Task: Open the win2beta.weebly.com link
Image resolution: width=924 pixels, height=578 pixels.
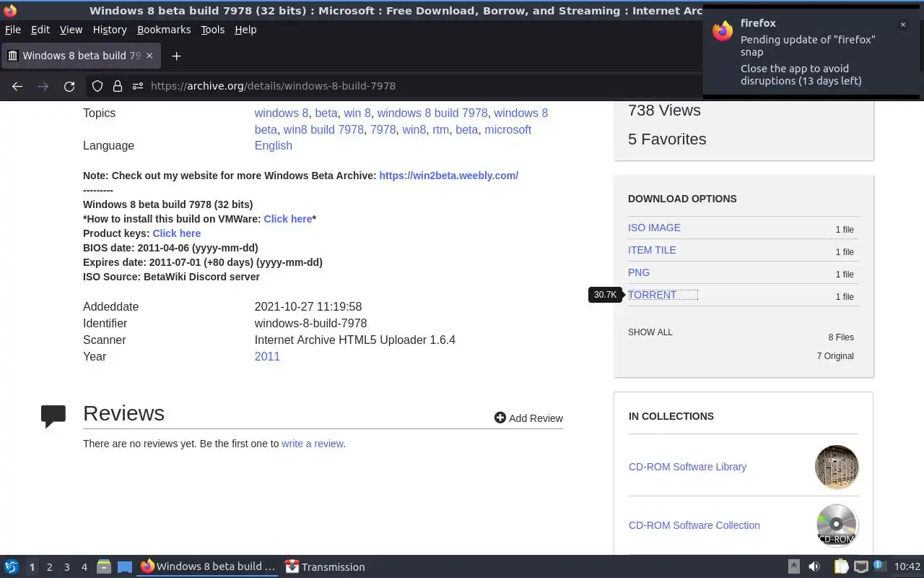Action: coord(448,176)
